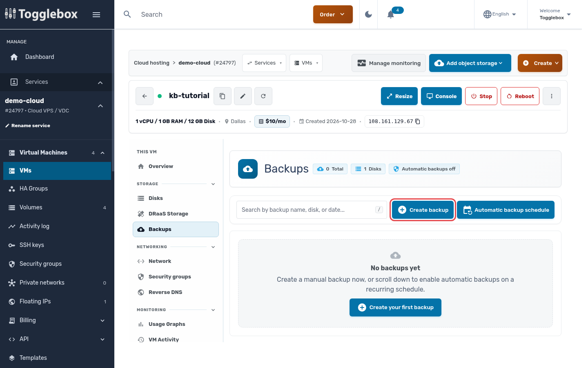Viewport: 588px width, 368px height.
Task: Refresh the VM status
Action: pos(263,96)
